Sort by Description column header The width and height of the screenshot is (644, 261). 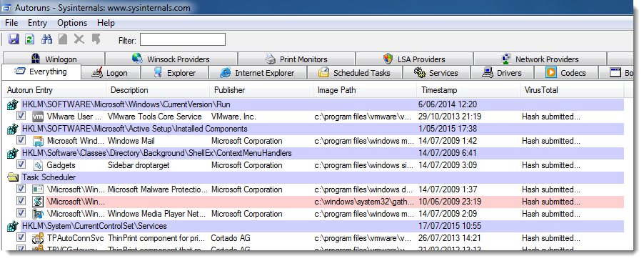[158, 90]
